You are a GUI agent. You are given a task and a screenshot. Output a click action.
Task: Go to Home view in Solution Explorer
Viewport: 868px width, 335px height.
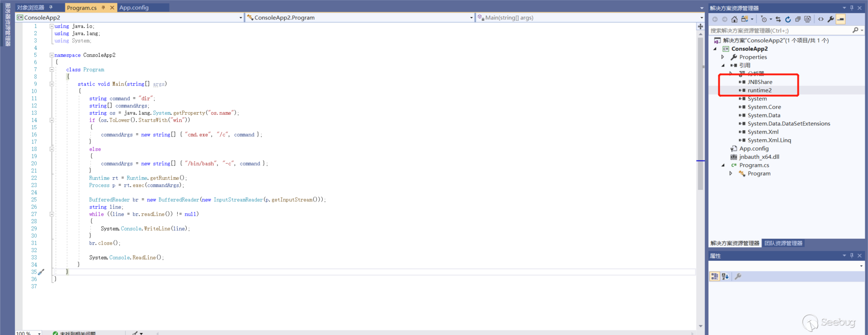[x=734, y=19]
